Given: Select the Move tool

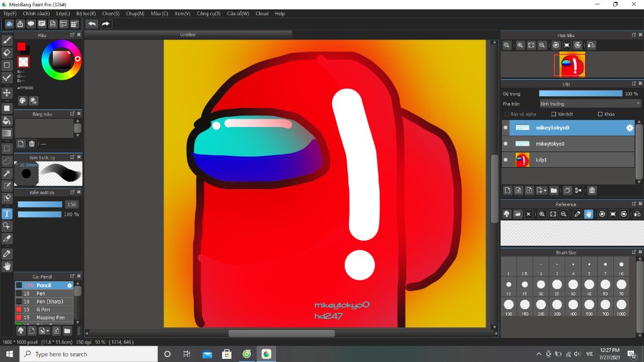Looking at the screenshot, I should click(6, 93).
